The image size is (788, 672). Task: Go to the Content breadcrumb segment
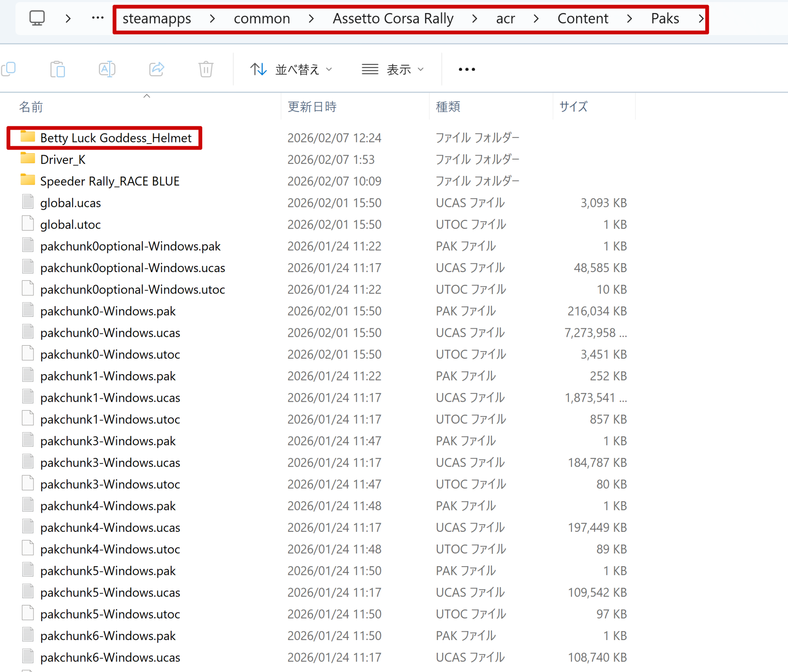[583, 18]
